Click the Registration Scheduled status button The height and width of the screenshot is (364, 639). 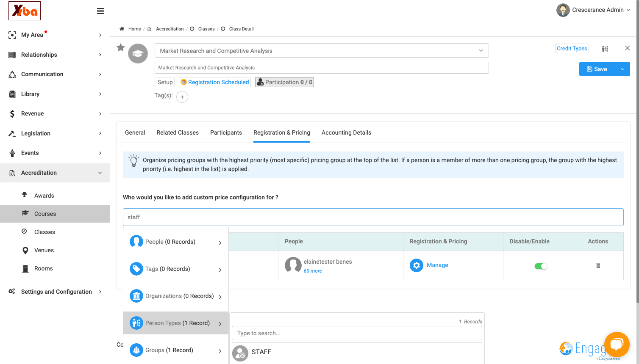coord(215,82)
